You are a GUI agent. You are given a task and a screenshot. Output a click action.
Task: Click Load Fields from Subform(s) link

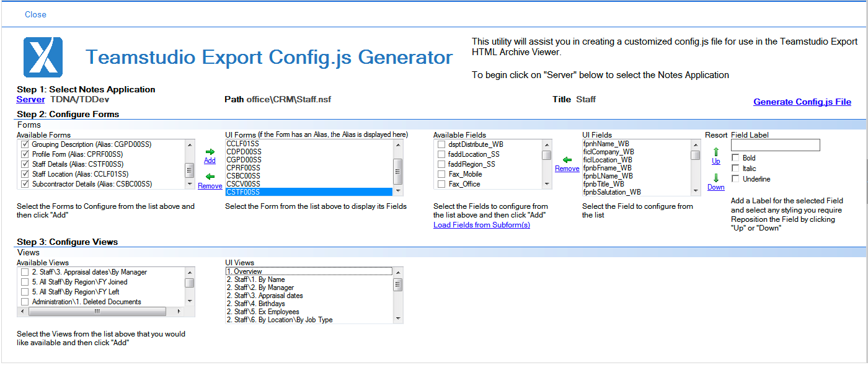click(x=482, y=225)
